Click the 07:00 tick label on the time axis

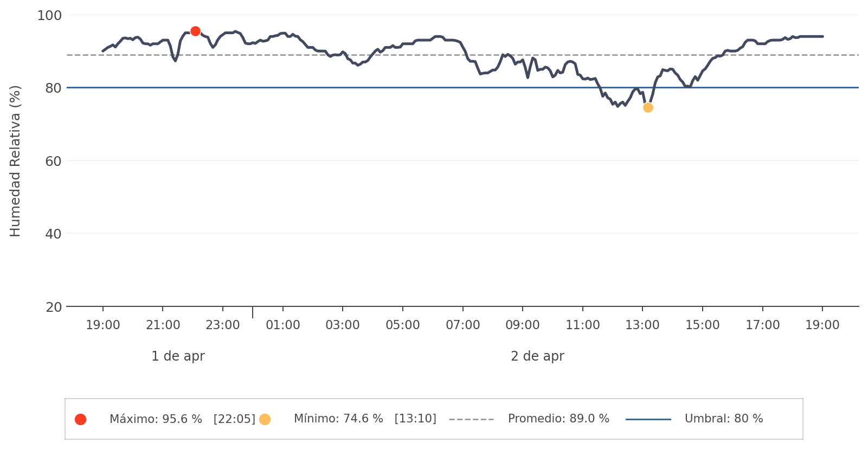click(463, 325)
